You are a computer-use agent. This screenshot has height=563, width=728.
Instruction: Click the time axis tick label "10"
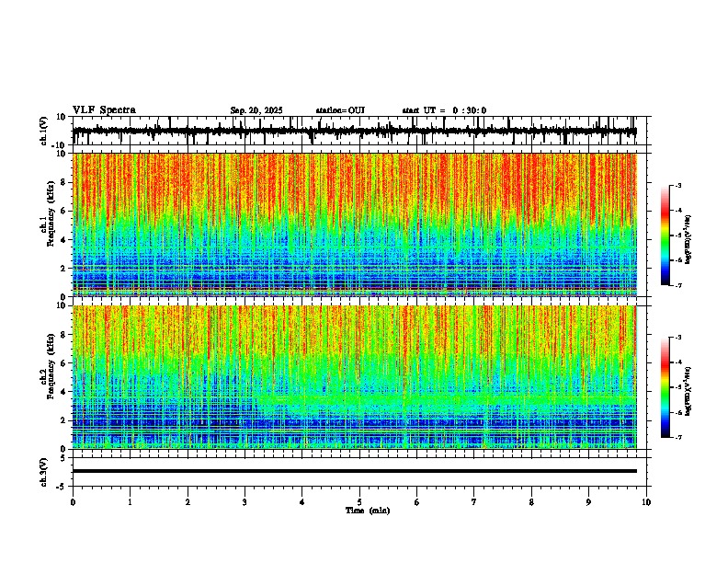646,502
